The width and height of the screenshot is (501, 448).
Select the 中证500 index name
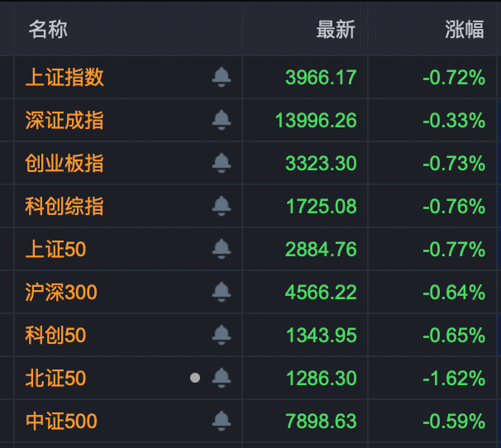61,422
